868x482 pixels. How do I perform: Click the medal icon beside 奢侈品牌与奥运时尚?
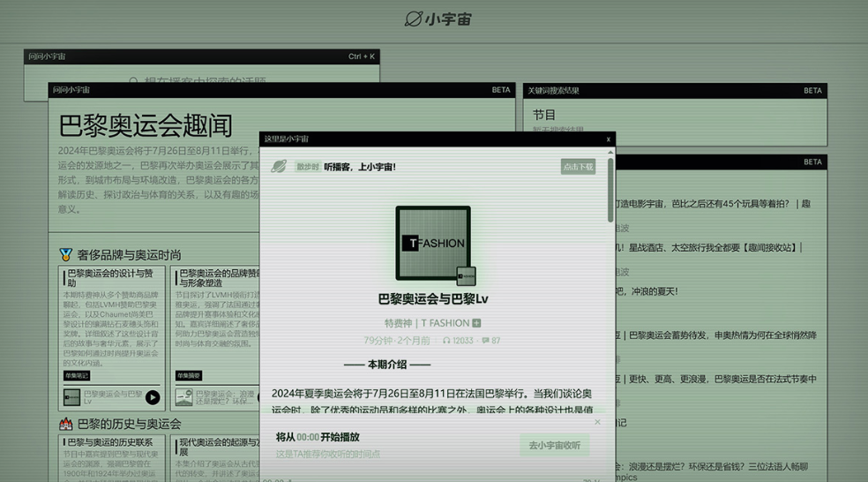66,255
